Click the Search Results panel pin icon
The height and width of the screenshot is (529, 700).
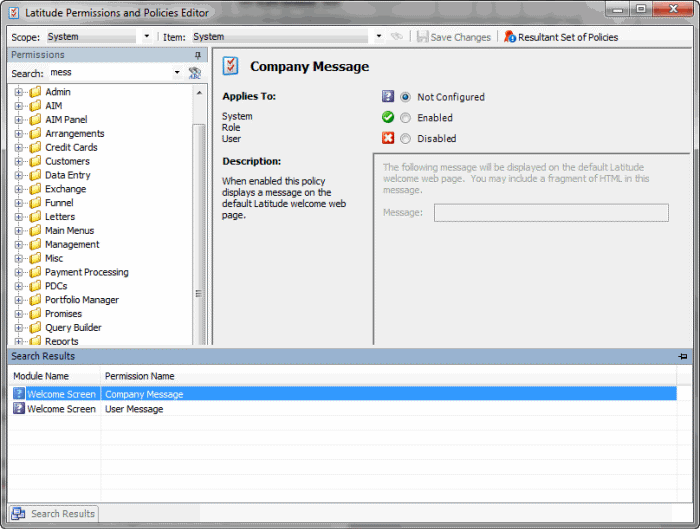[x=683, y=356]
